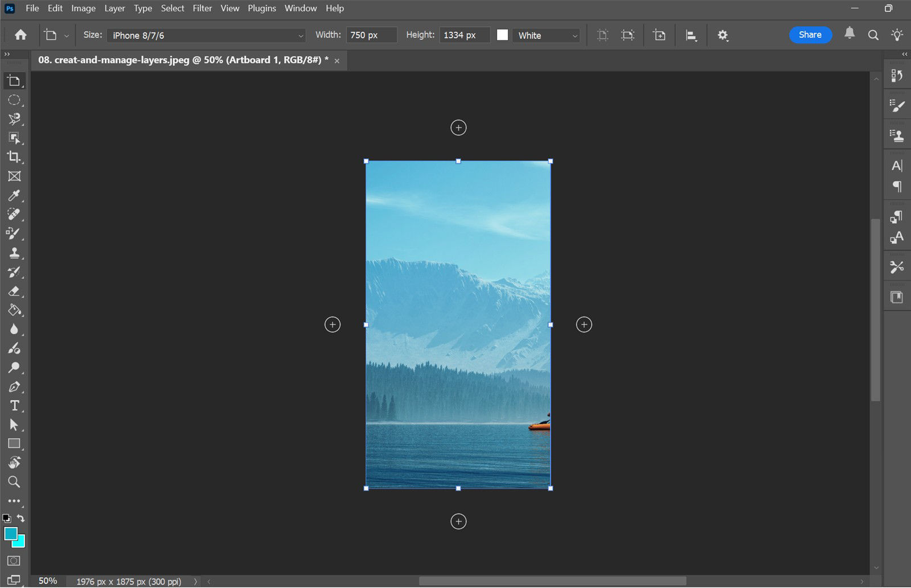Select the Healing Brush tool
Viewport: 911px width, 588px height.
(14, 214)
